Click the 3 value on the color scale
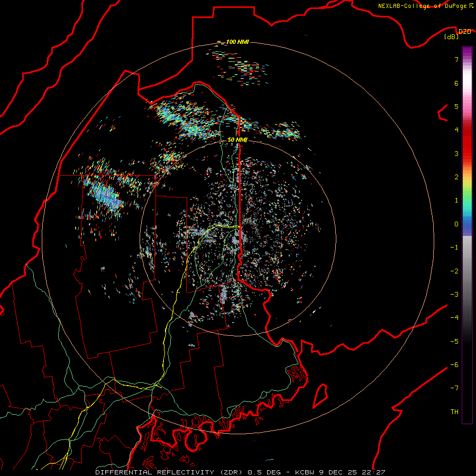The height and width of the screenshot is (476, 476). (x=456, y=153)
